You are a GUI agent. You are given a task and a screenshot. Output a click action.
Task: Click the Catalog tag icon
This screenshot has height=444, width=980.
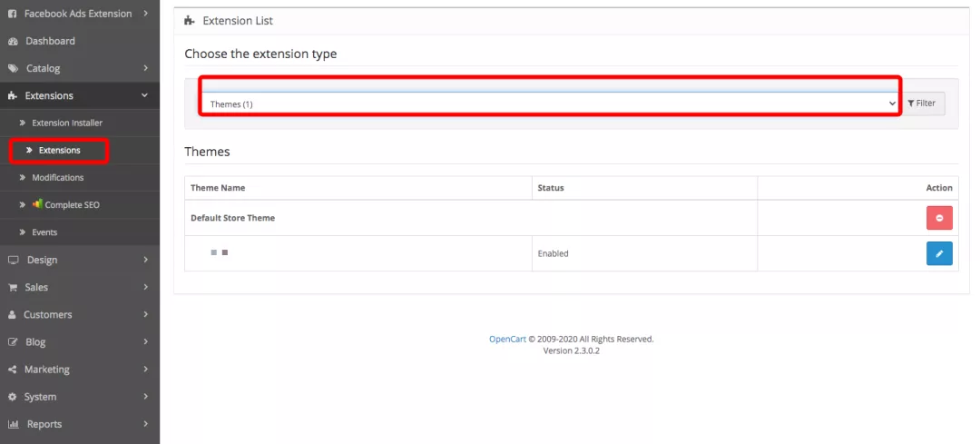click(x=13, y=68)
